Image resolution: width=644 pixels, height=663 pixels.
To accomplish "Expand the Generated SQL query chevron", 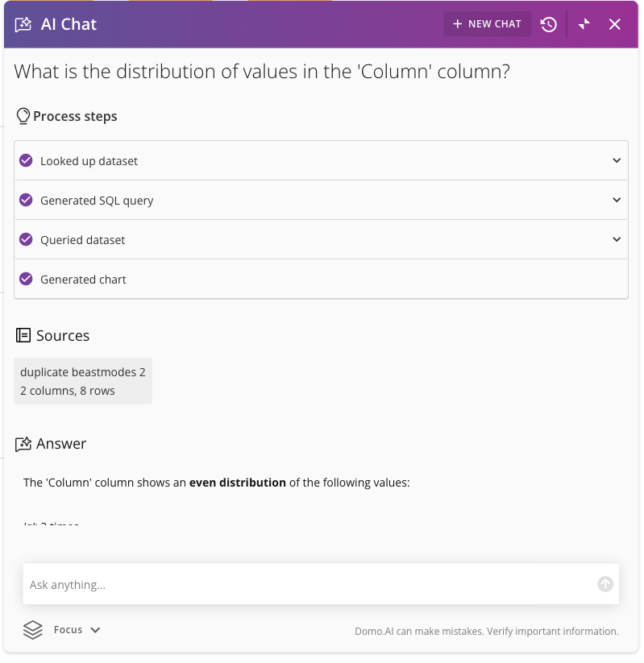I will pos(617,200).
